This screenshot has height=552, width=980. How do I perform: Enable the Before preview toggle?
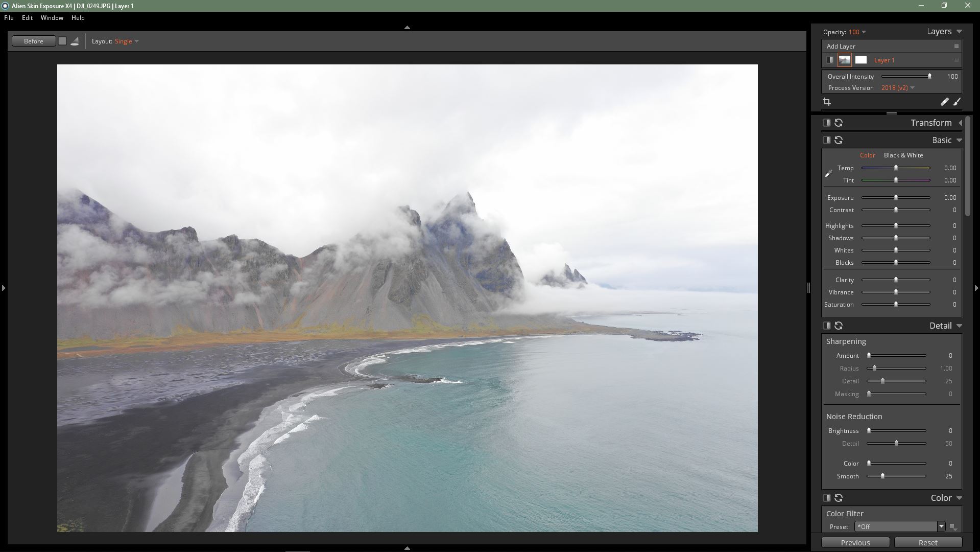point(33,41)
